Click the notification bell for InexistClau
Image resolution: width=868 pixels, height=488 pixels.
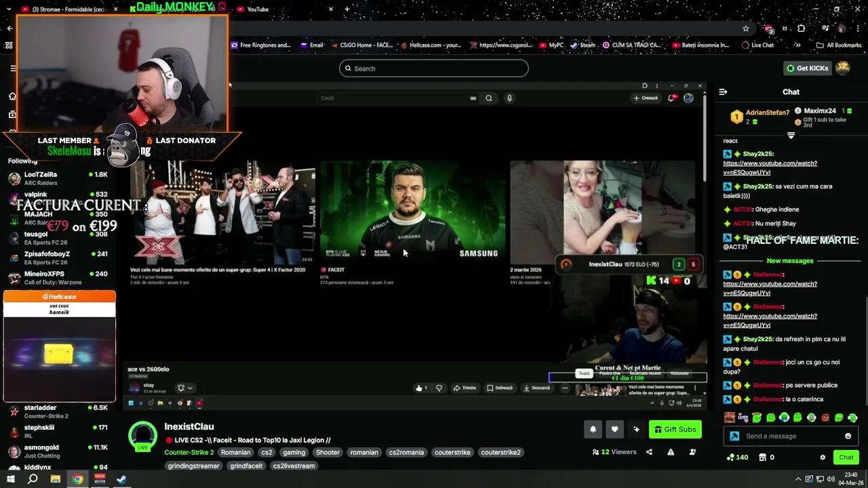tap(593, 429)
